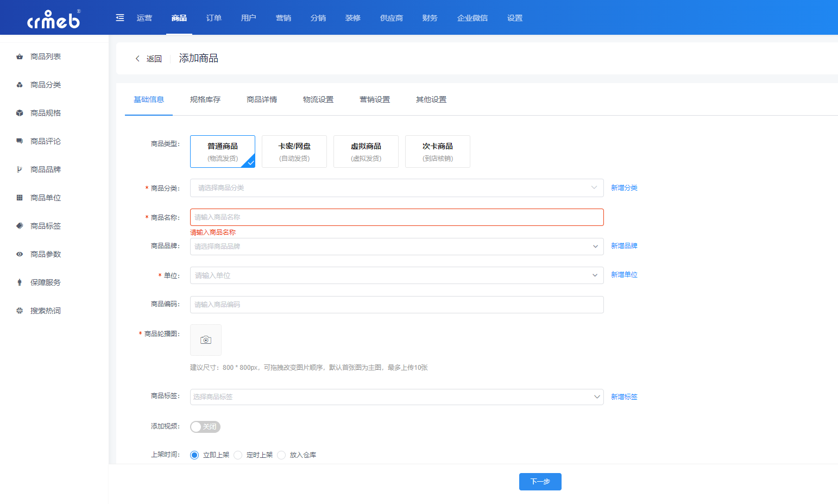
Task: Click the sidebar collapse menu icon
Action: click(x=120, y=18)
